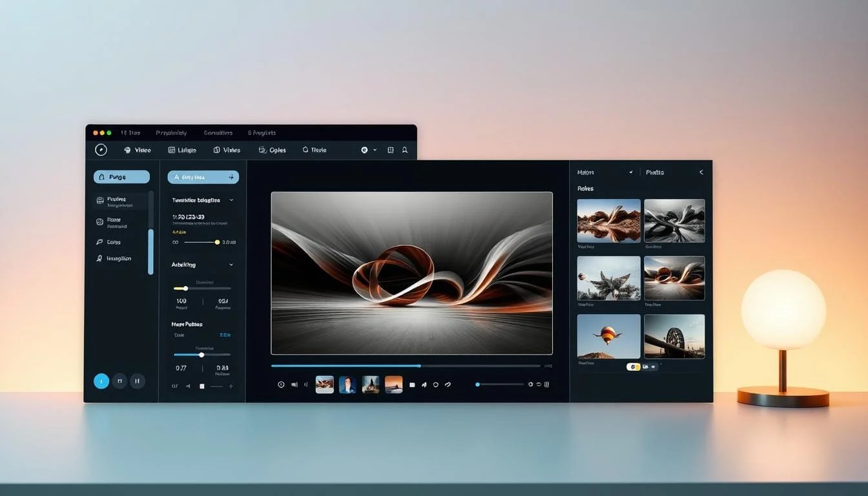Collapse right panel with the back chevron
The height and width of the screenshot is (496, 868).
click(701, 172)
